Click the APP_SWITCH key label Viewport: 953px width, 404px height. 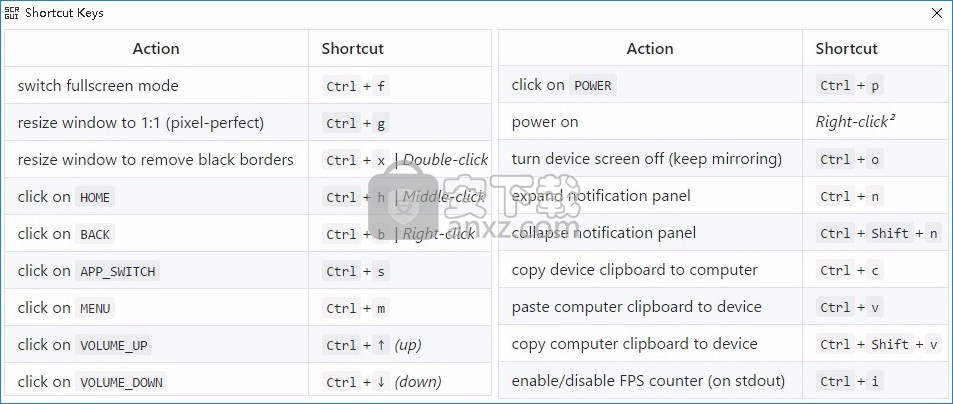(117, 272)
